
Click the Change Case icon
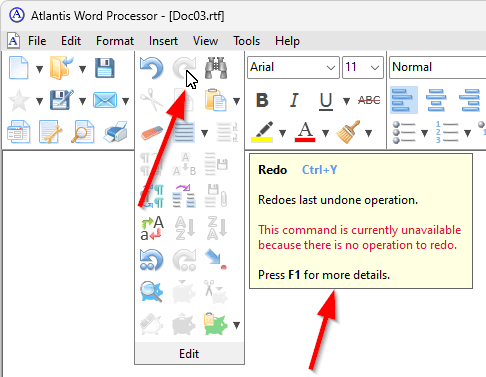click(x=152, y=228)
